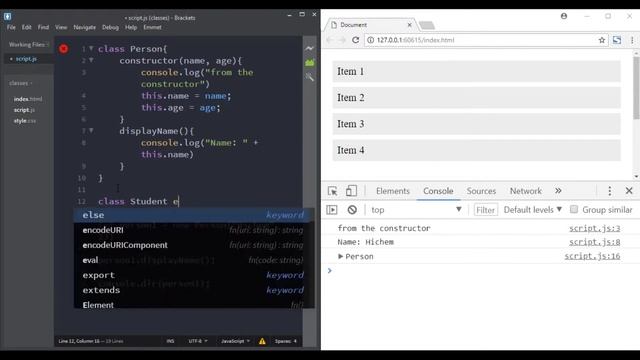Viewport: 640px width, 360px height.
Task: Click the Brackets app logo icon
Action: pos(7,16)
